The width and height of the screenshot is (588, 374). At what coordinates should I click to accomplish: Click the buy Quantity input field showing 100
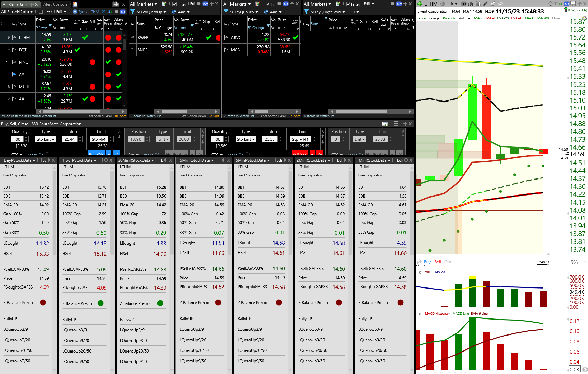(17, 139)
